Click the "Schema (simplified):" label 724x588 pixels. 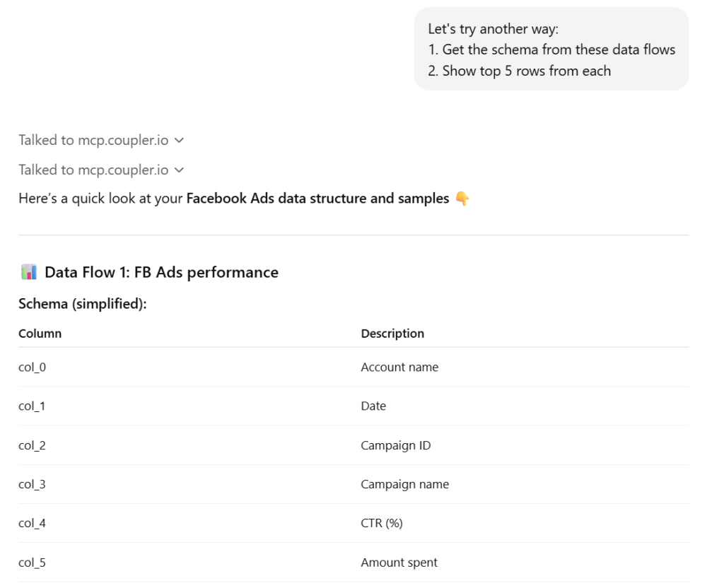82,304
